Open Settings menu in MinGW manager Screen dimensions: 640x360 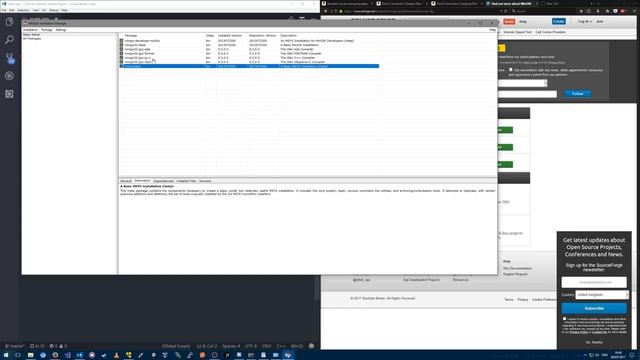tap(61, 30)
